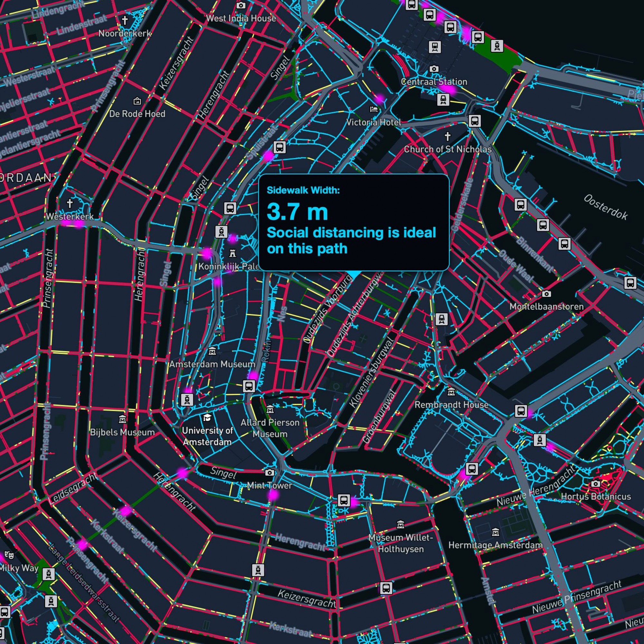This screenshot has height=644, width=644.
Task: Click the Nieuwe Herengracht label
Action: coord(536,487)
